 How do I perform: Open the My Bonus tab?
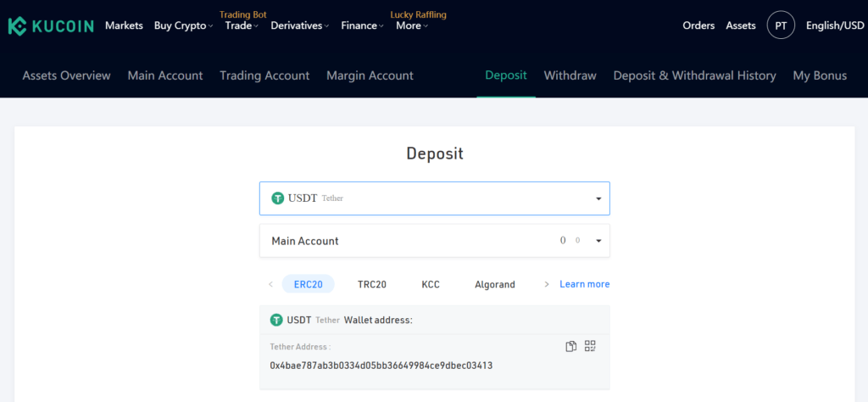[x=820, y=75]
